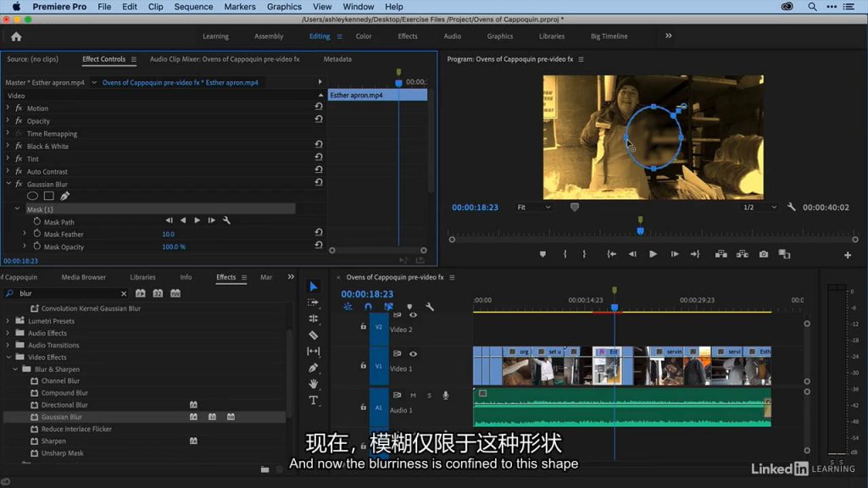This screenshot has width=868, height=488.
Task: Reset the Mask Feather value
Action: 319,232
